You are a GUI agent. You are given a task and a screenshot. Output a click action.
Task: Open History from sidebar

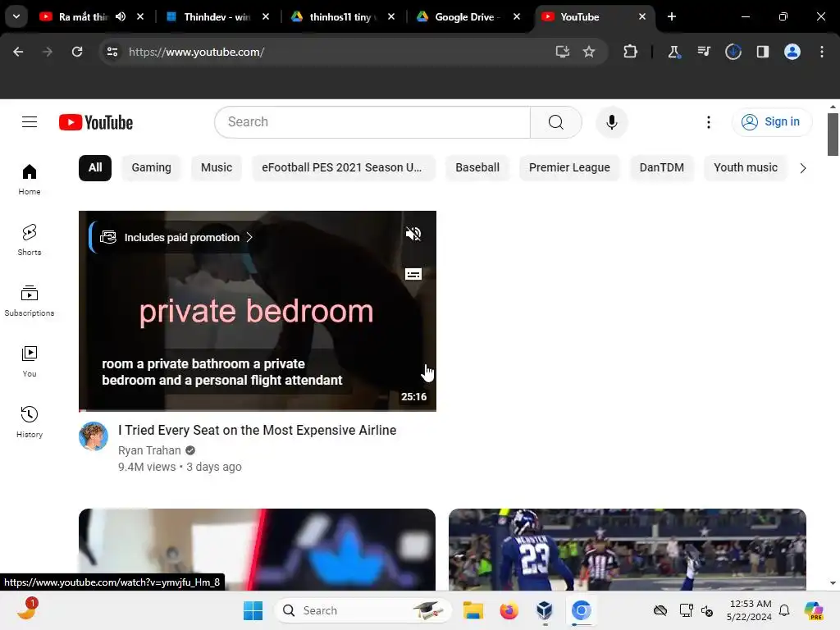click(x=30, y=422)
